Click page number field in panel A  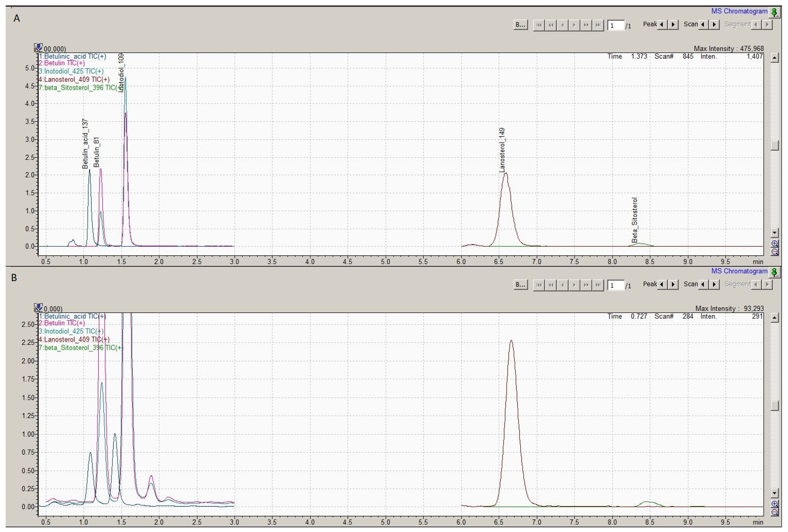(616, 25)
